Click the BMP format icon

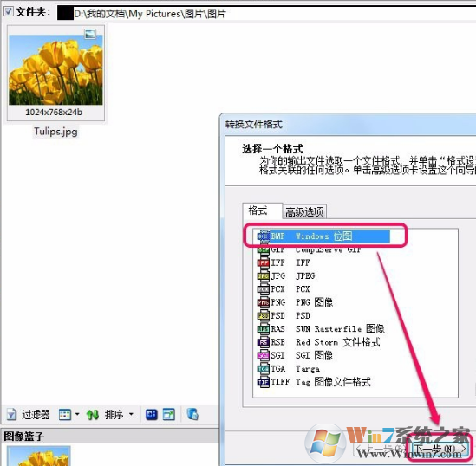[x=264, y=236]
